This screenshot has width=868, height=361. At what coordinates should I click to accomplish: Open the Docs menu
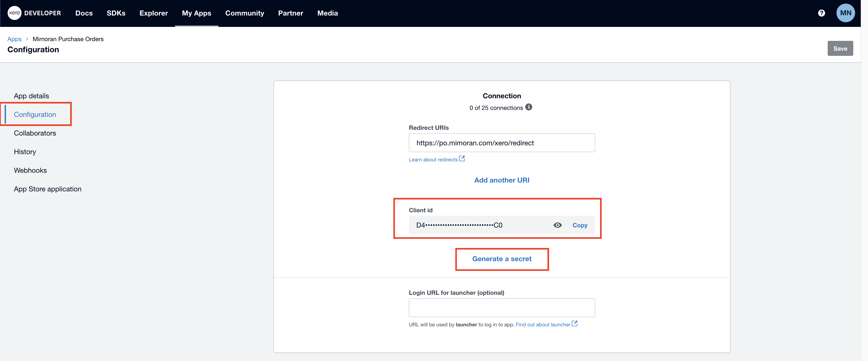[x=84, y=13]
